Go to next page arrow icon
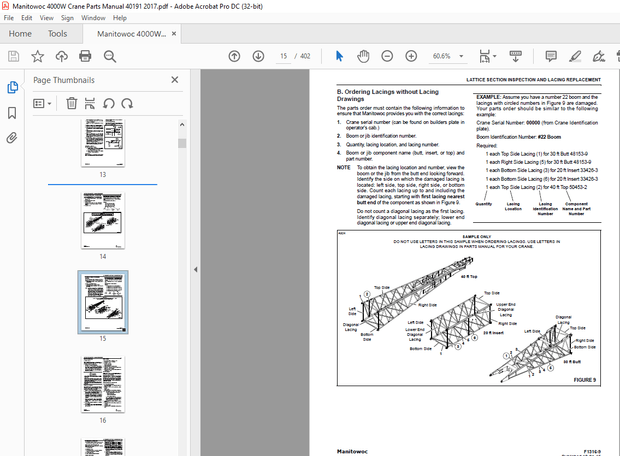Image resolution: width=620 pixels, height=456 pixels. (x=258, y=56)
